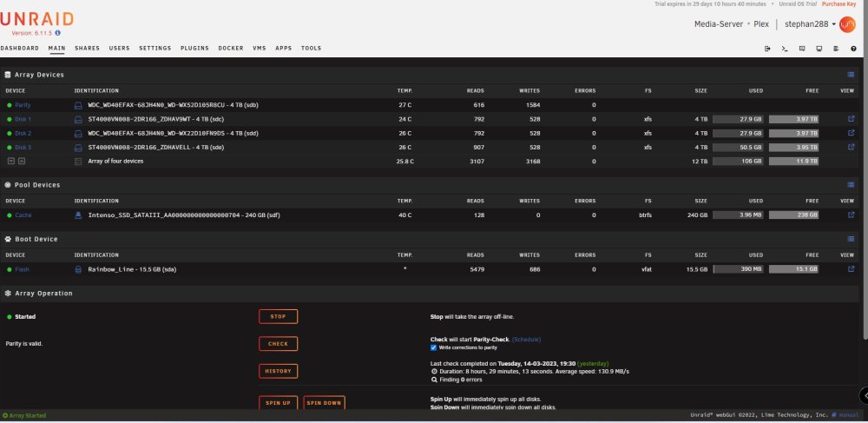
Task: Click the Array of four devices icon
Action: [x=78, y=162]
